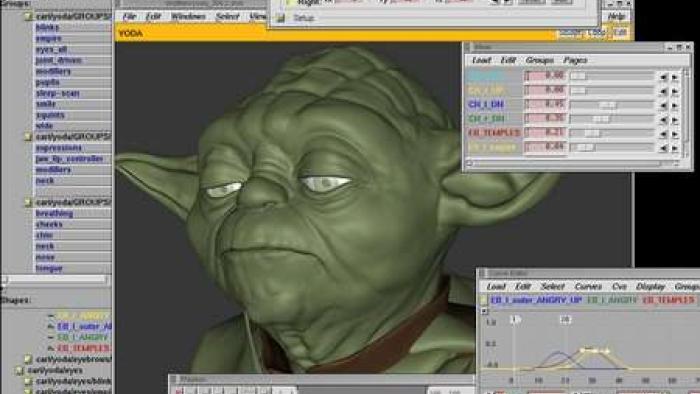Open Select menu in YODA window

pyautogui.click(x=227, y=17)
